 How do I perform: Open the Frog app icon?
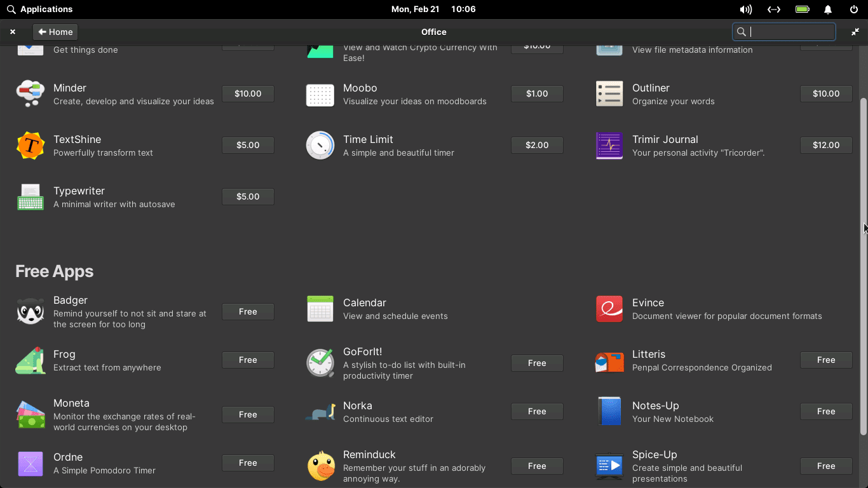click(31, 360)
